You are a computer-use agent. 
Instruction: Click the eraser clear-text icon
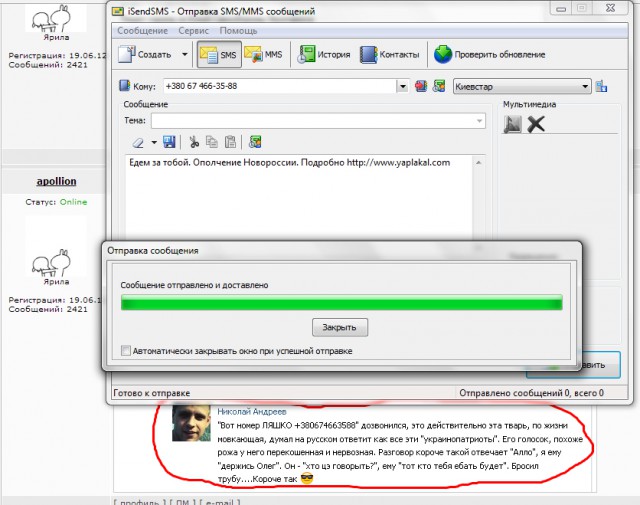(138, 142)
